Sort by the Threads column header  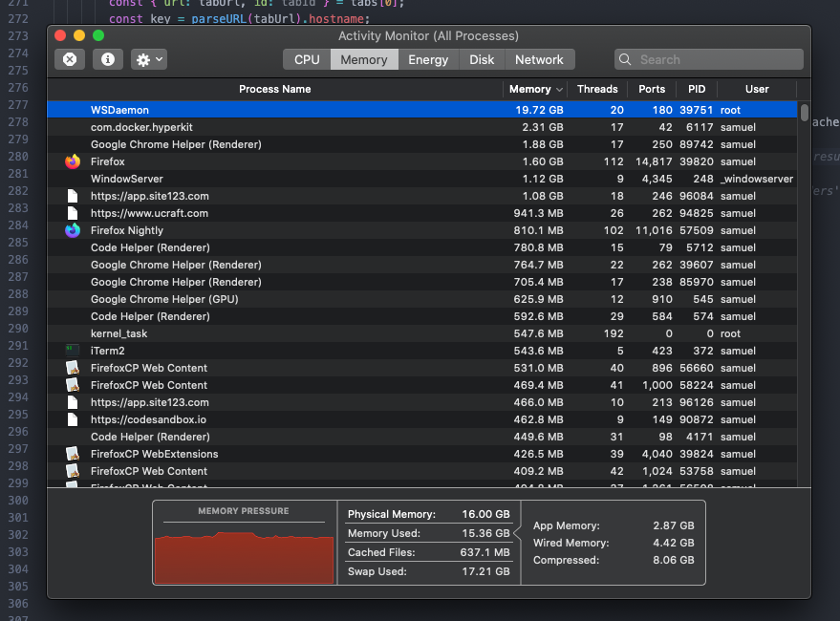click(597, 89)
